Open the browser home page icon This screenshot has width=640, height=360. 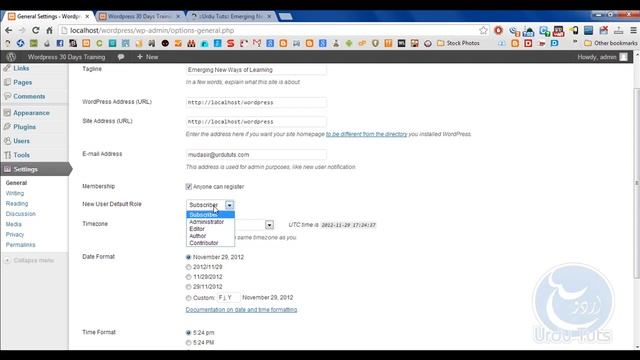click(49, 31)
